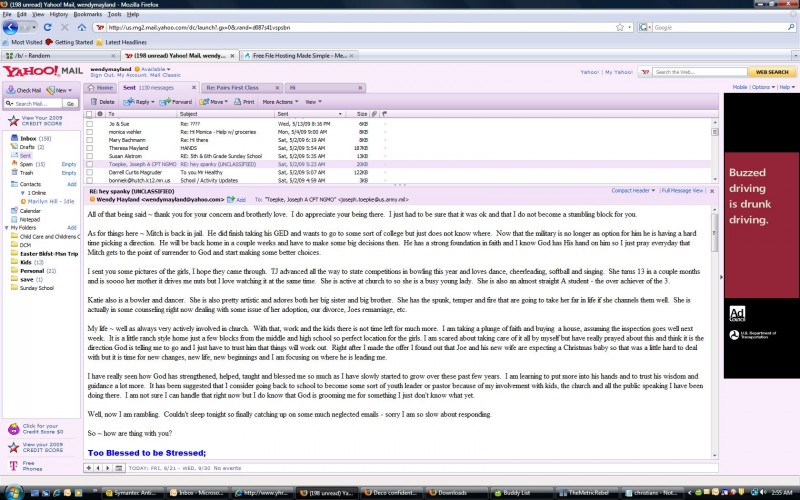Collapse the My Folders tree
800x500 pixels.
[x=7, y=228]
